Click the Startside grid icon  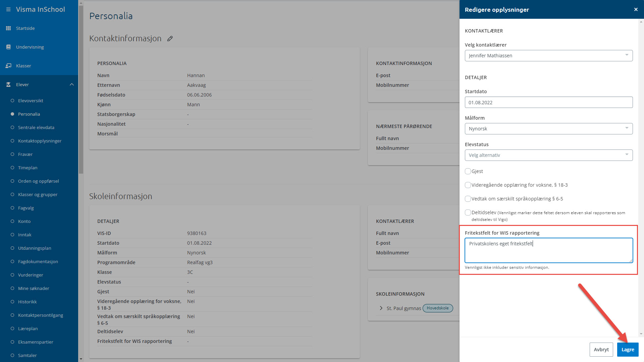pos(8,28)
